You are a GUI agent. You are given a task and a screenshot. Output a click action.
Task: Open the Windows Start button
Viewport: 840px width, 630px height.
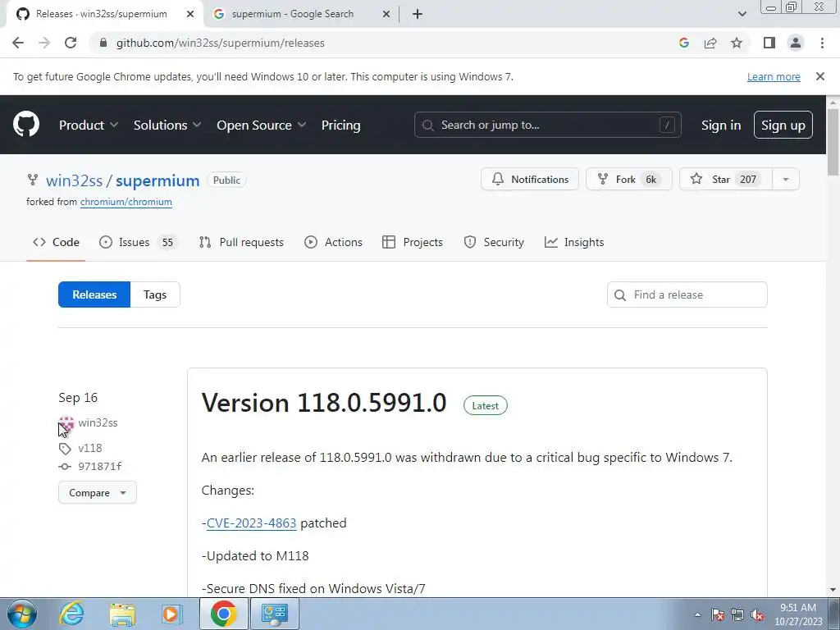point(22,614)
